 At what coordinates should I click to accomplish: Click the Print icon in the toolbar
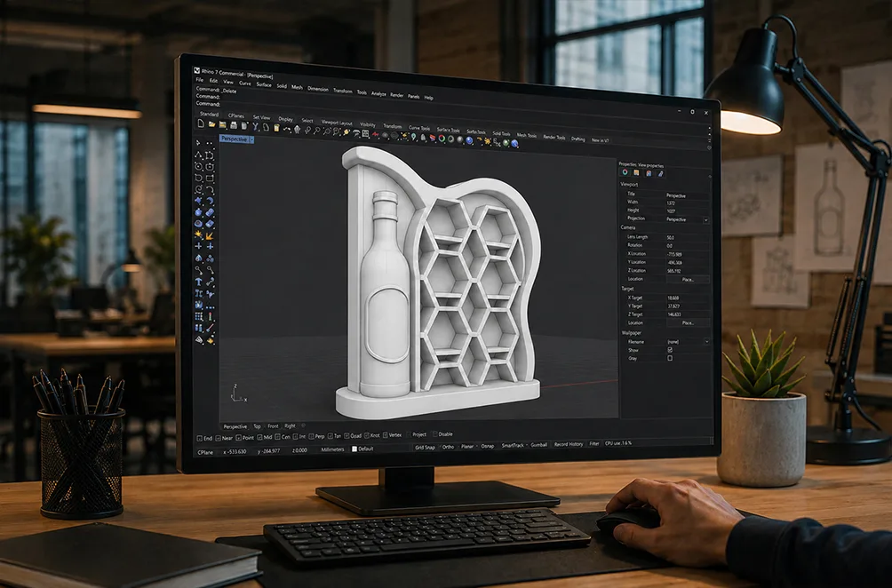(x=234, y=125)
